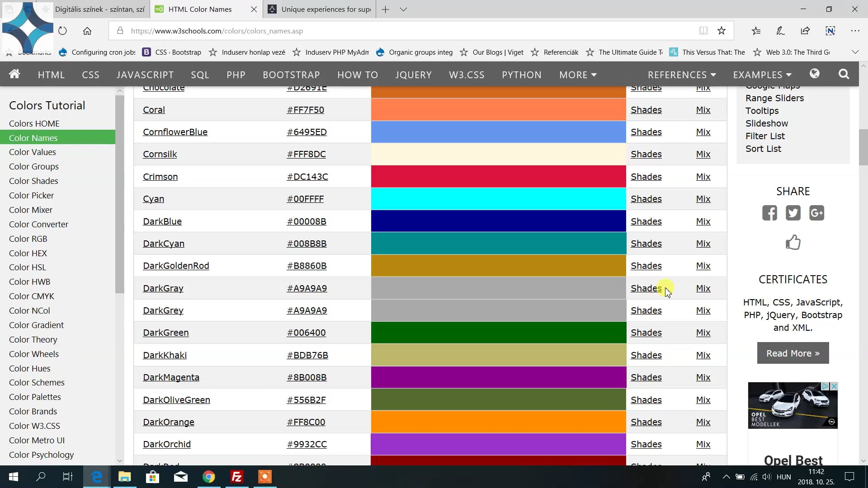The image size is (868, 488).
Task: Click the globe translate icon
Action: 815,74
